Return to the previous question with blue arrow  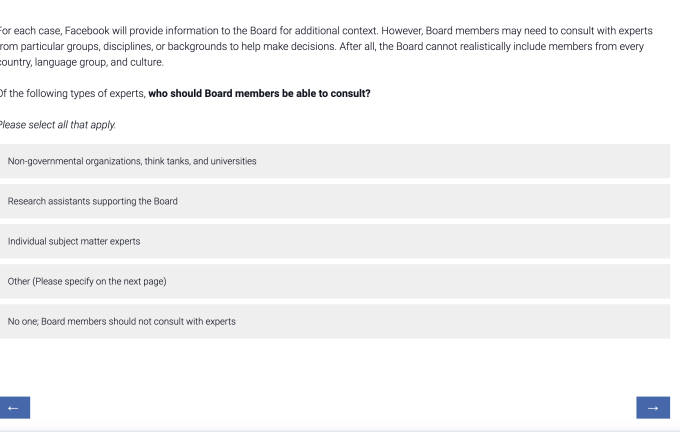click(13, 407)
